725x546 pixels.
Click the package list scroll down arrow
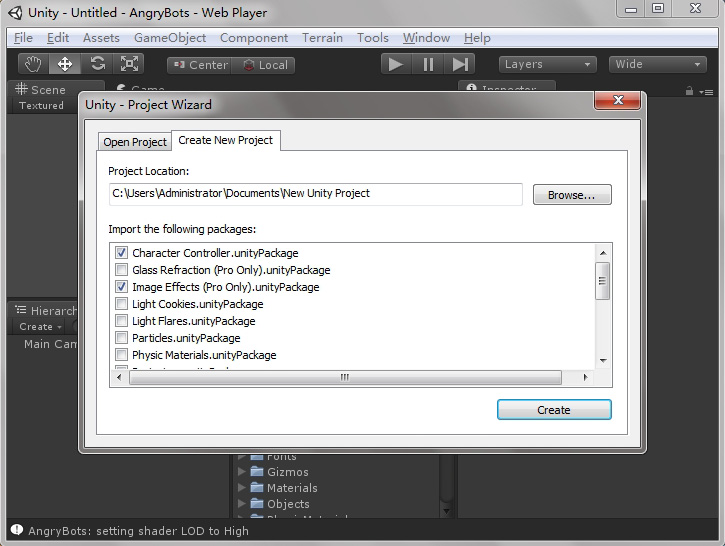click(603, 361)
